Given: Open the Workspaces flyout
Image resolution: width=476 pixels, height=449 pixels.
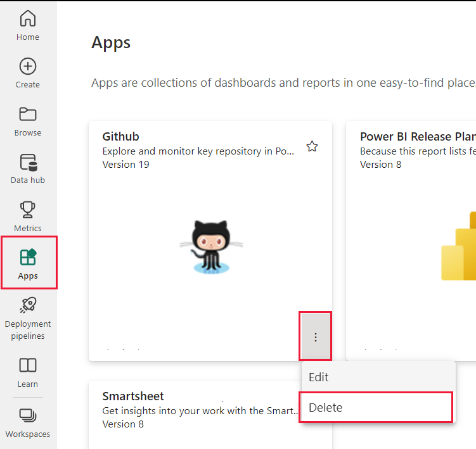Looking at the screenshot, I should pyautogui.click(x=28, y=423).
